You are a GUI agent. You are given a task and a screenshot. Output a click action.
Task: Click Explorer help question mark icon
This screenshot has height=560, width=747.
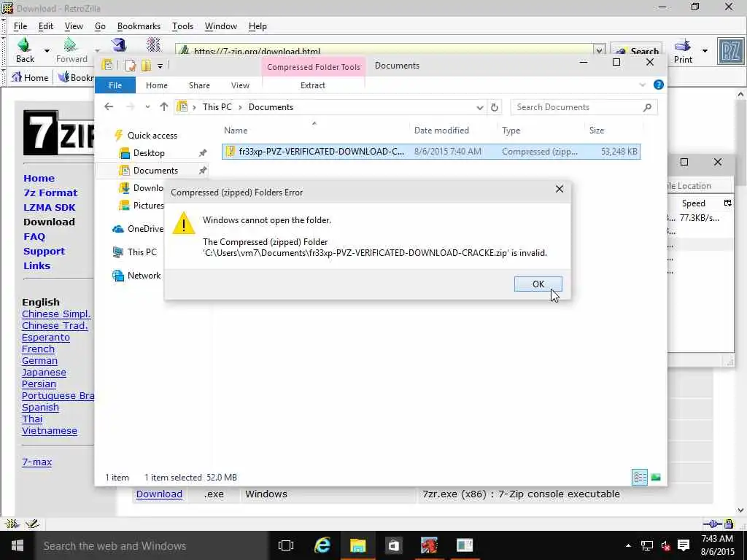coord(659,85)
